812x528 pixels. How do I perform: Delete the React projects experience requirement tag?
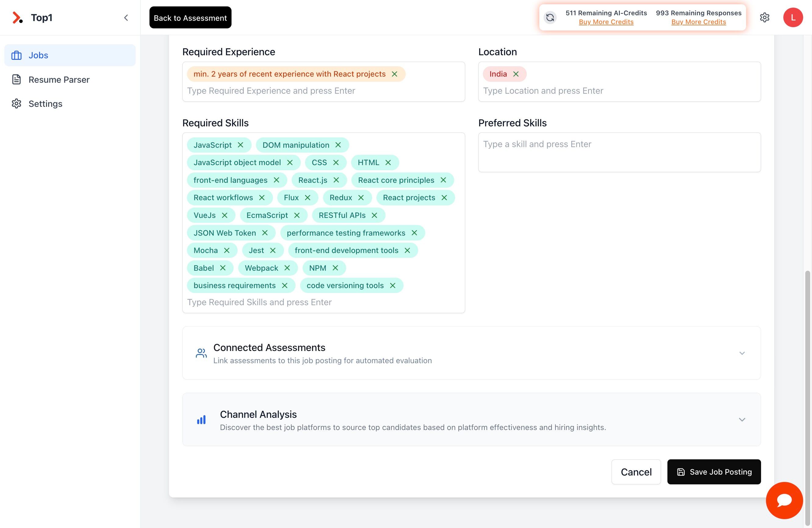(x=395, y=74)
